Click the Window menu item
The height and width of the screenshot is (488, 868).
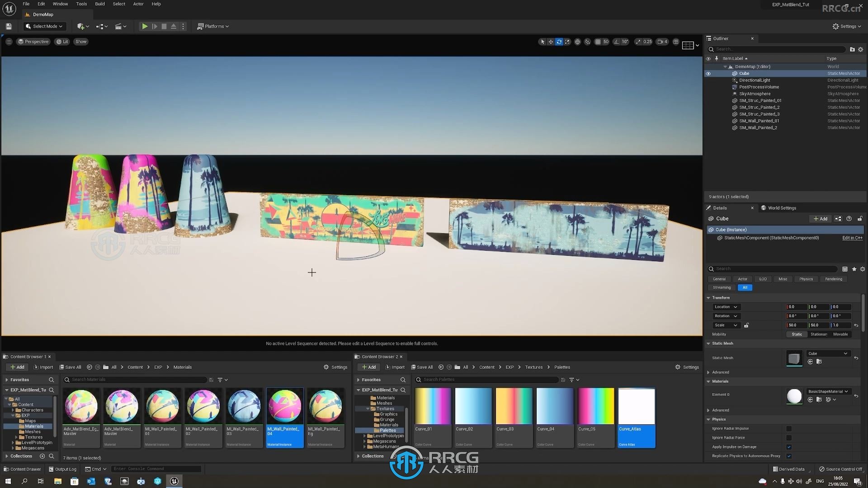(x=60, y=4)
